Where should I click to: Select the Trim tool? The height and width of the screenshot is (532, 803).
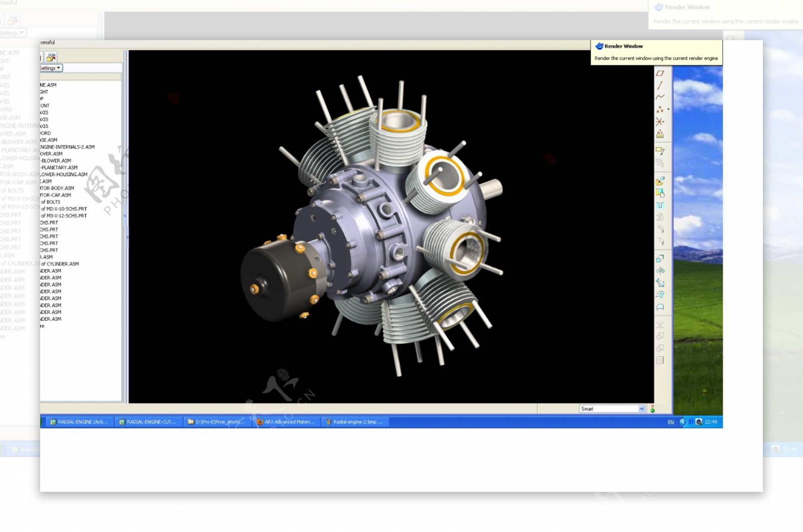(x=660, y=348)
